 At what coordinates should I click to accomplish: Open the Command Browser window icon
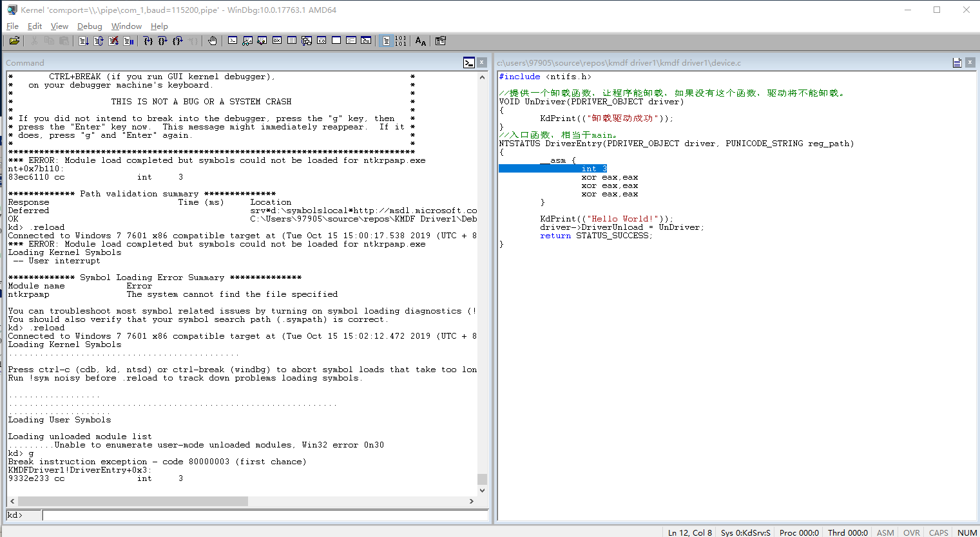[x=366, y=41]
